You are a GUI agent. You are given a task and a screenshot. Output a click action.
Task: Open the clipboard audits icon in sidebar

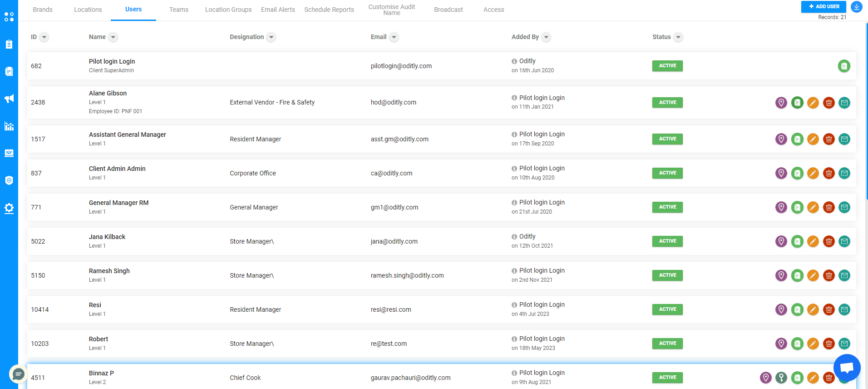(x=9, y=44)
